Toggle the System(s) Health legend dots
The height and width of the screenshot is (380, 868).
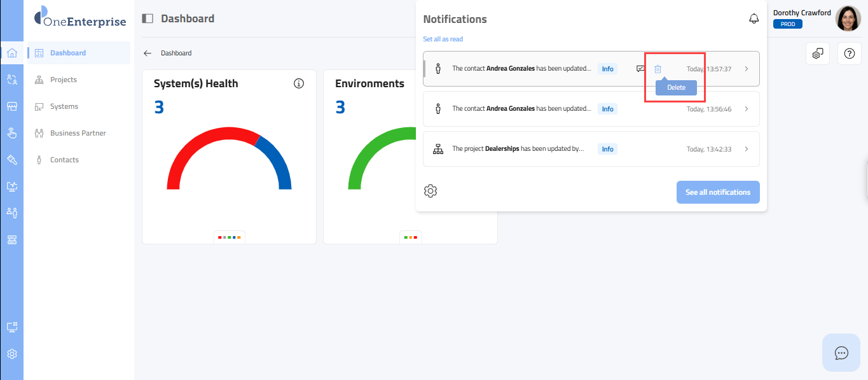pos(229,237)
